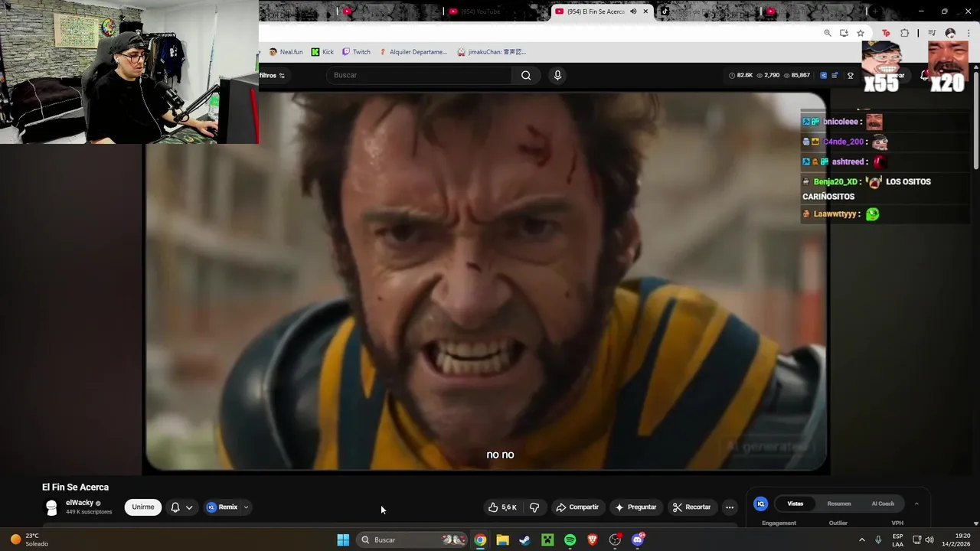Focus the YouTube Buscar search field

point(420,75)
